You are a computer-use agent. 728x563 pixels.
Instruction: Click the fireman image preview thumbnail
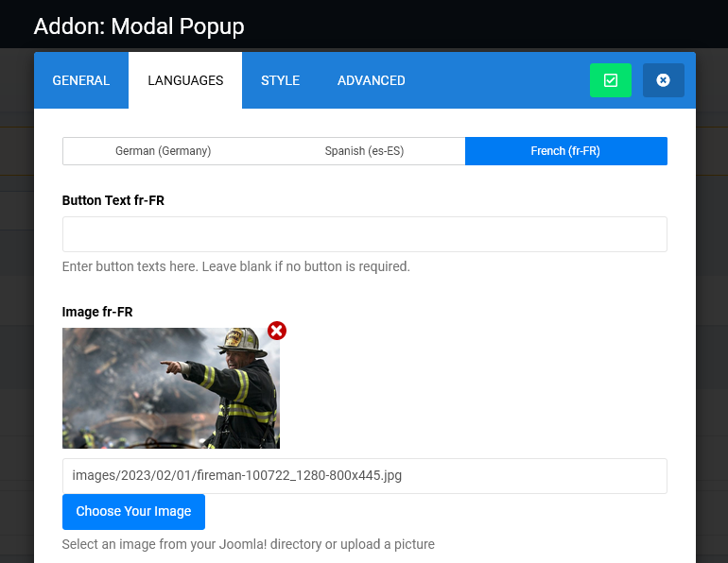click(x=171, y=388)
